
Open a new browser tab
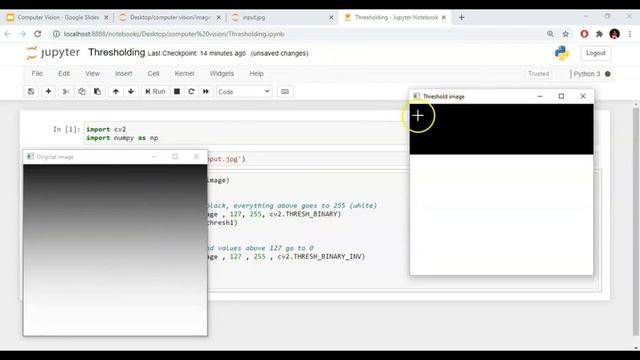click(x=461, y=18)
